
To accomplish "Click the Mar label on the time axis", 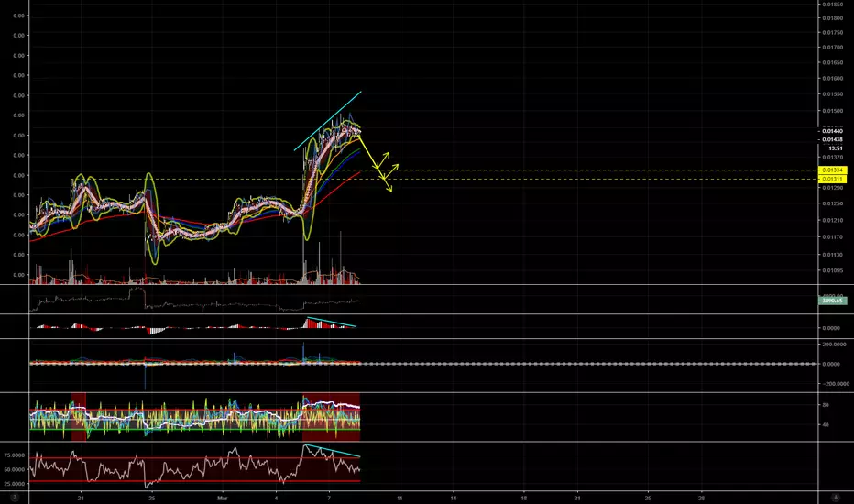I will (222, 498).
